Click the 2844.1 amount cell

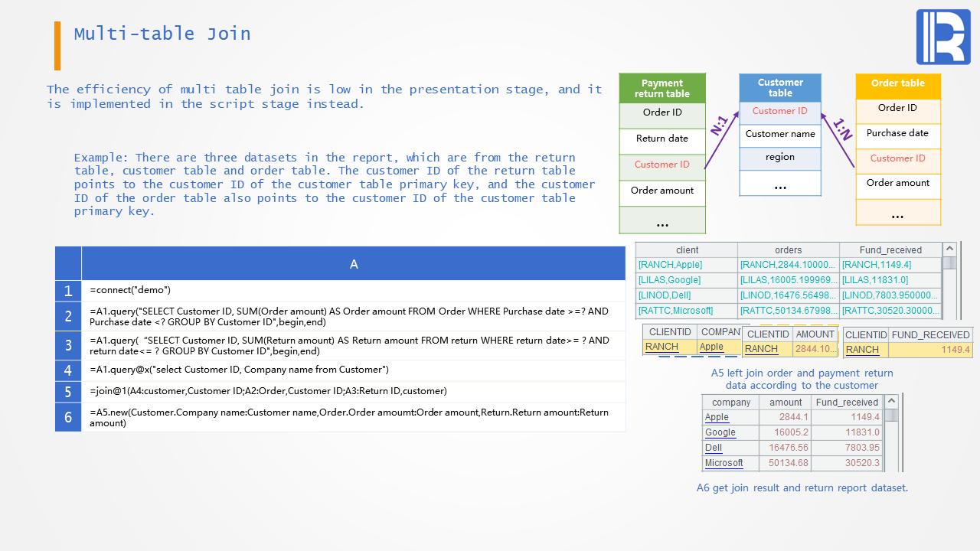tap(786, 417)
